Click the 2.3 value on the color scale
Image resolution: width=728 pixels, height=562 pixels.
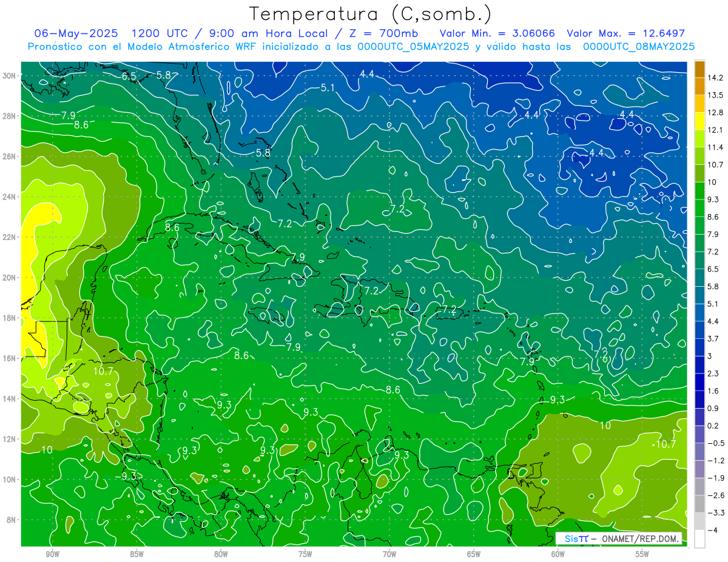point(713,373)
